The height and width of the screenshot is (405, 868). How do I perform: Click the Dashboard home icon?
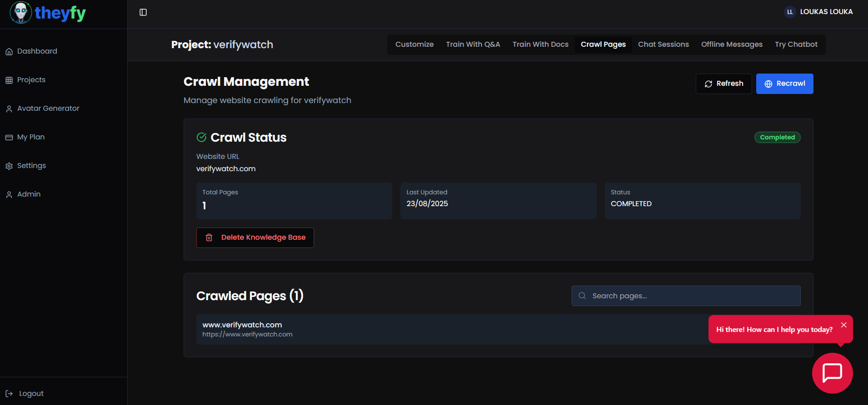click(9, 52)
